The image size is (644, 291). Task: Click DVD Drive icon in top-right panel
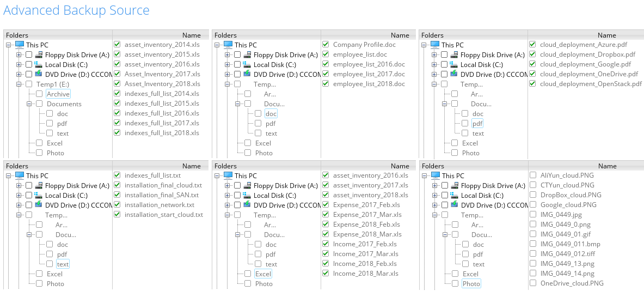point(454,74)
